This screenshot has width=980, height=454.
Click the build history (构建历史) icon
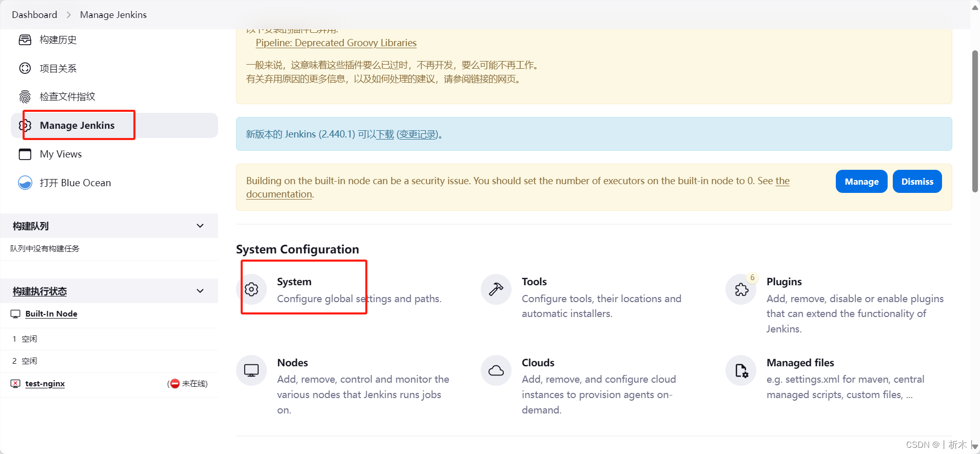25,40
